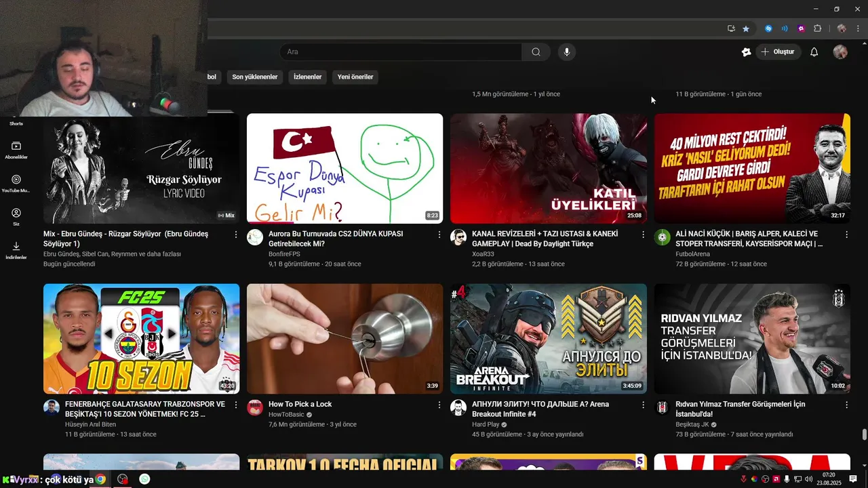The height and width of the screenshot is (488, 868).
Task: Open more options for Ebru Gündeş Mix
Action: point(236,234)
